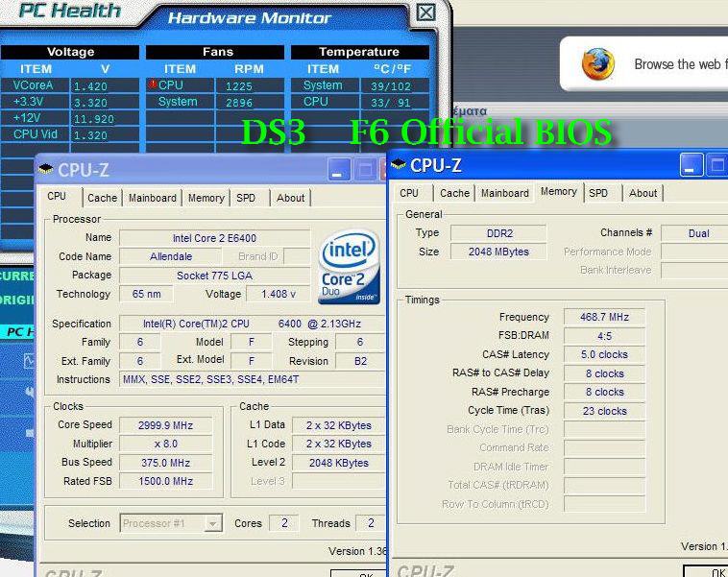This screenshot has width=728, height=577.
Task: Minimize the right CPU-Z Memory window
Action: pyautogui.click(x=692, y=165)
